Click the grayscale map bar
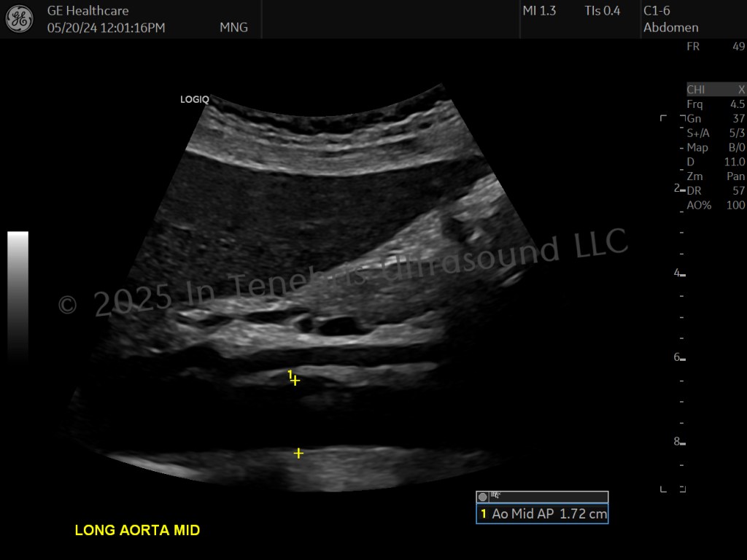 [x=18, y=295]
